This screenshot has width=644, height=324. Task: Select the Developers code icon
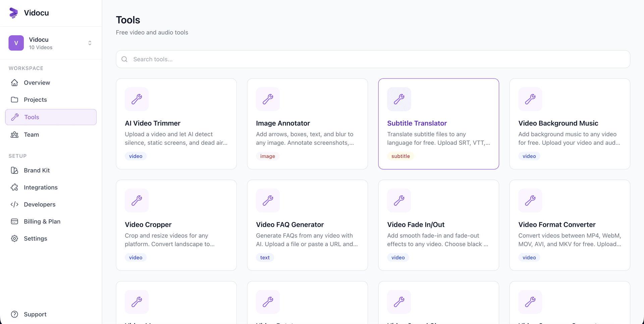15,204
